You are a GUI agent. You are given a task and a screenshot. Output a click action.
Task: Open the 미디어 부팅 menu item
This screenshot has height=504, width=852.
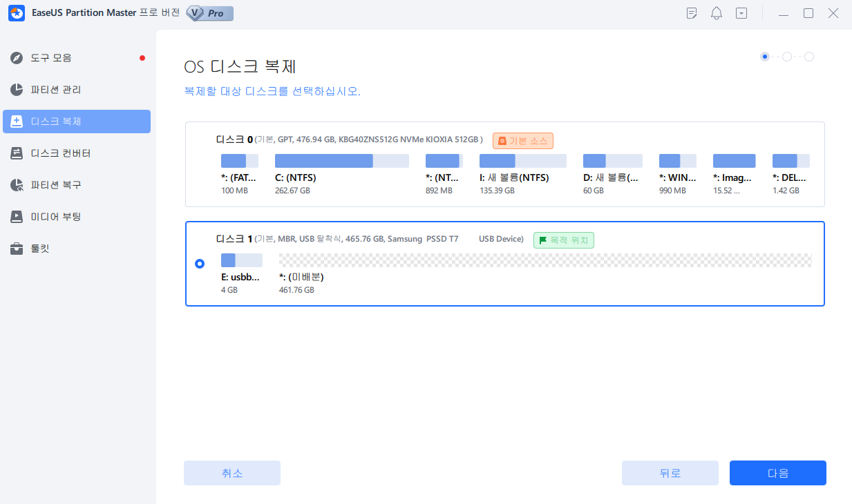tap(77, 217)
